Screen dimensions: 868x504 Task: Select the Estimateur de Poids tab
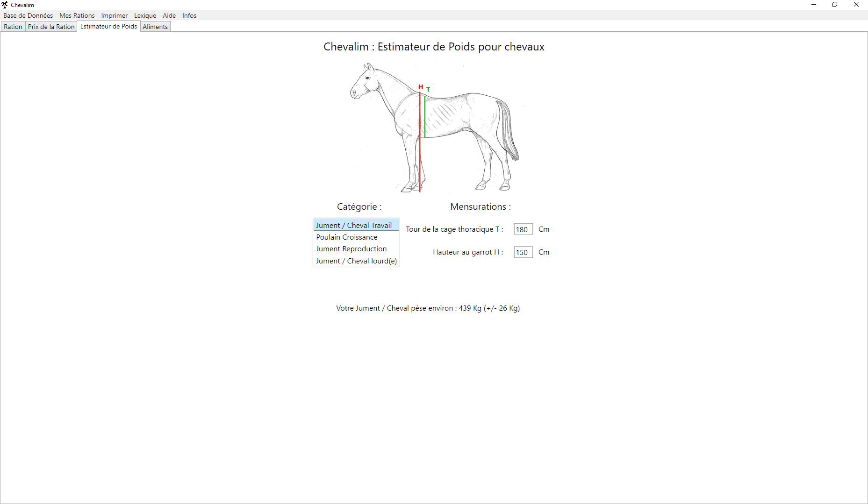(x=109, y=26)
